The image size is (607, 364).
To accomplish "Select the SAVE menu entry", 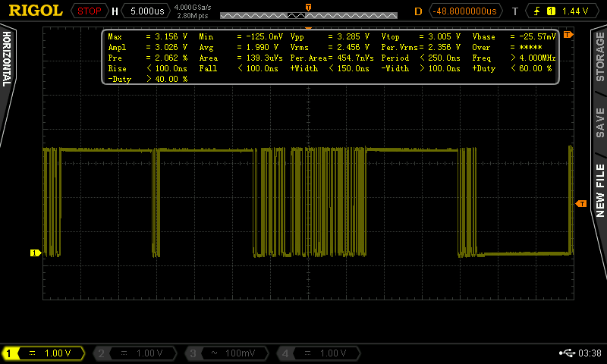I will 599,123.
